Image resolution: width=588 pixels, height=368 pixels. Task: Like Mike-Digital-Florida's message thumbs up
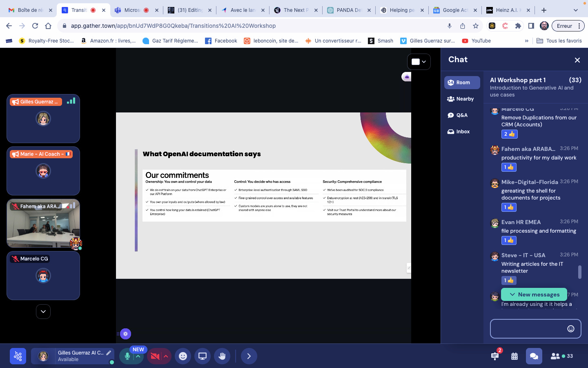(509, 207)
